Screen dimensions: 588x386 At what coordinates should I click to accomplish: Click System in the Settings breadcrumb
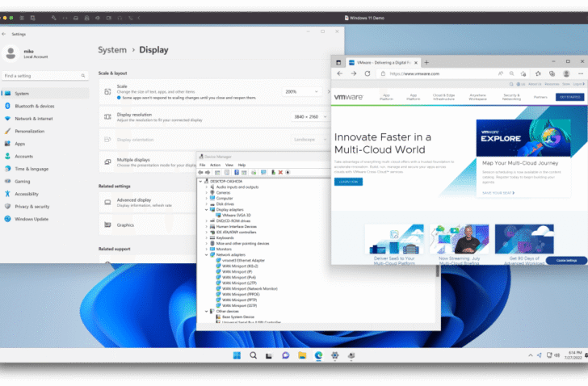click(x=112, y=50)
